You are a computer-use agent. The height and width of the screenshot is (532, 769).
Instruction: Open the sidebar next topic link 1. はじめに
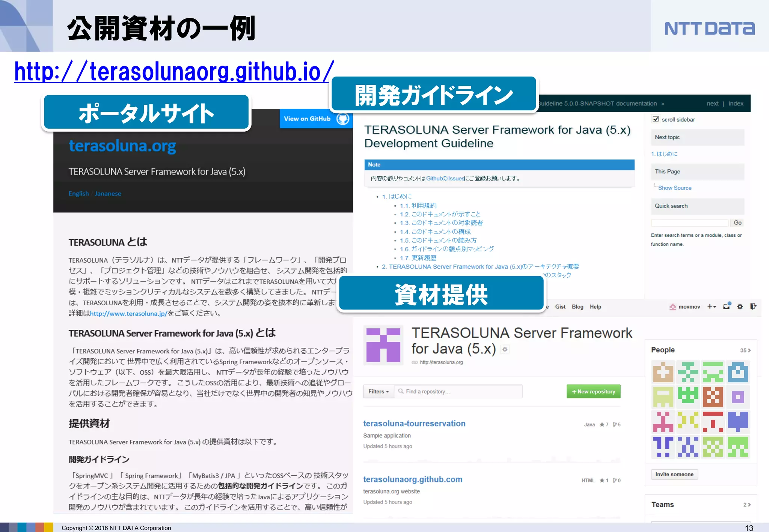click(x=664, y=154)
